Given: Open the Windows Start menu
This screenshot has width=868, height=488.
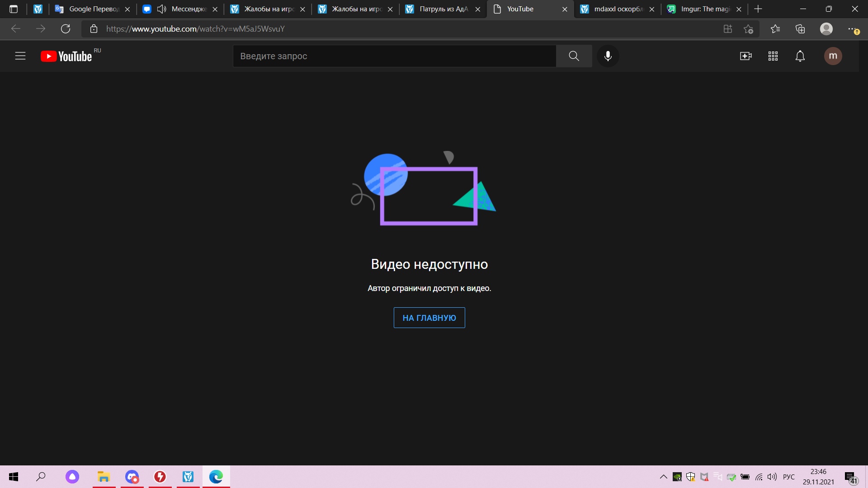Looking at the screenshot, I should 14,477.
